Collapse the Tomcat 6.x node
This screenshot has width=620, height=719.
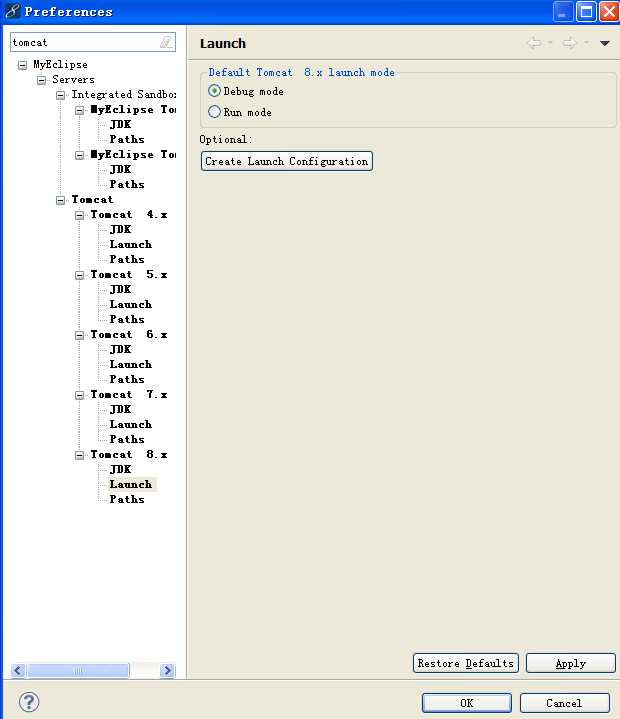pos(79,335)
